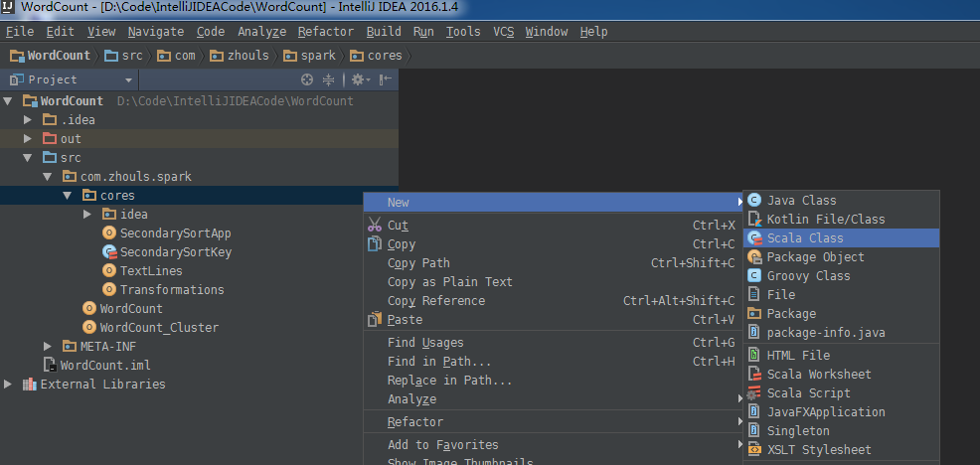Choose Replace in Path option

449,380
